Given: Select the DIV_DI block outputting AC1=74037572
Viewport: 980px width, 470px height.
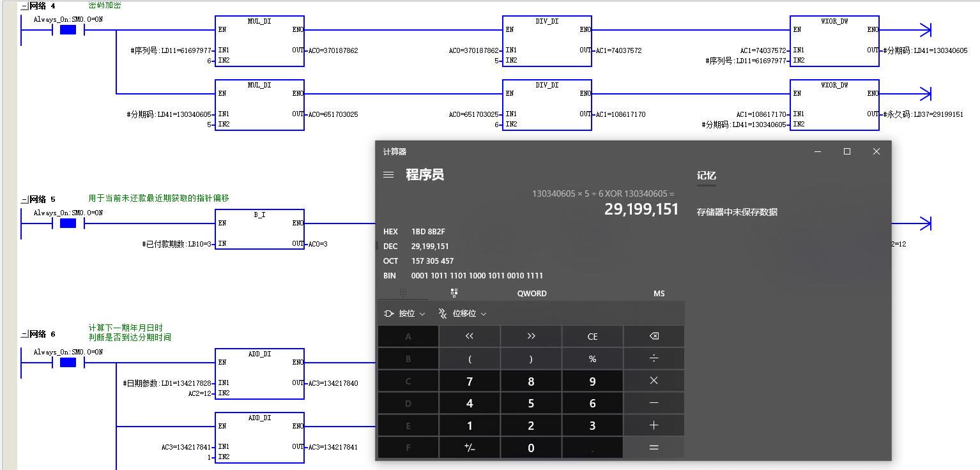Looking at the screenshot, I should tap(547, 41).
